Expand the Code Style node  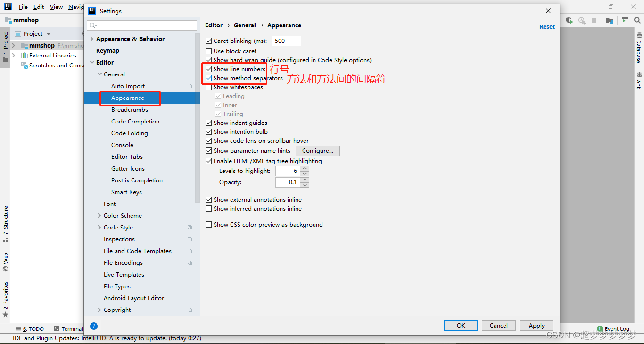(99, 227)
